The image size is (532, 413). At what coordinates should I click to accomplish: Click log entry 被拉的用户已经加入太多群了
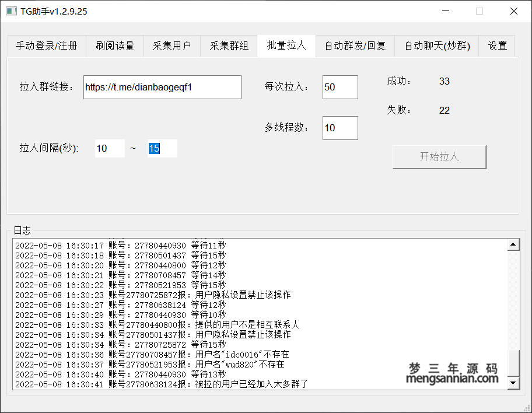click(x=162, y=384)
